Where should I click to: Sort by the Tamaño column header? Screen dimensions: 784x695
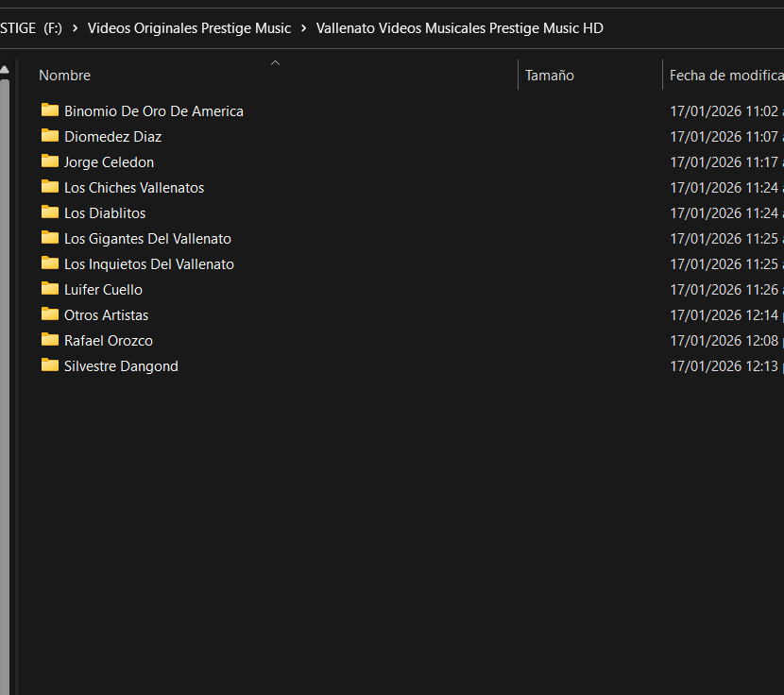550,76
